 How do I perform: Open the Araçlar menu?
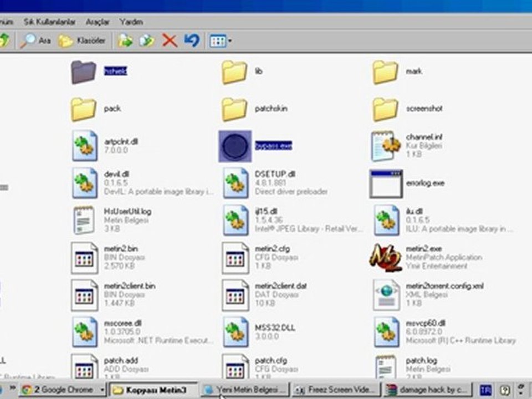point(98,22)
